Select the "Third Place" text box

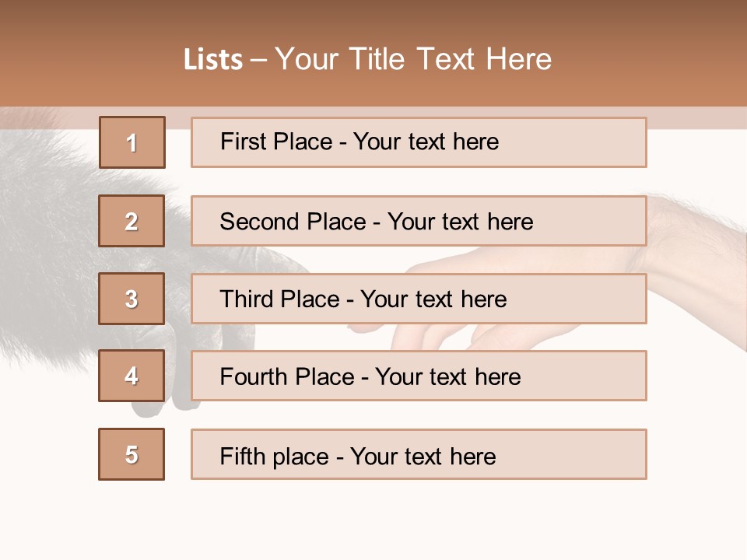(x=419, y=299)
